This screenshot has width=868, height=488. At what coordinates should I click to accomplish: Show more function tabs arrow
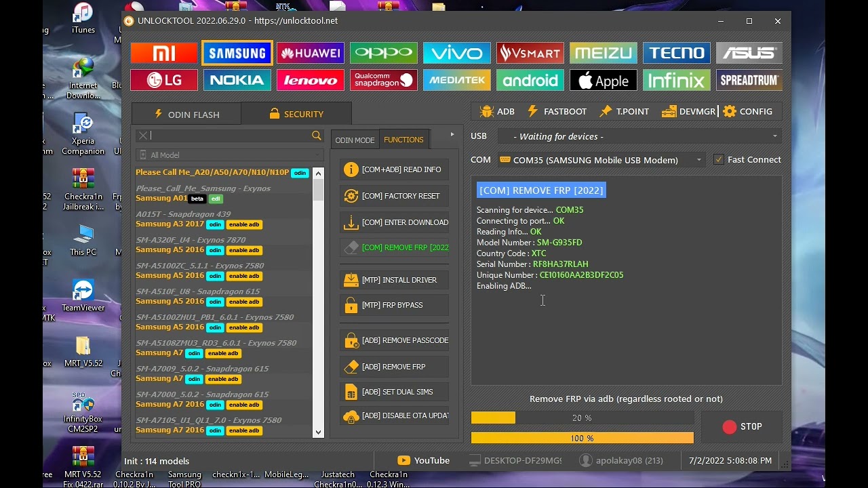point(452,135)
